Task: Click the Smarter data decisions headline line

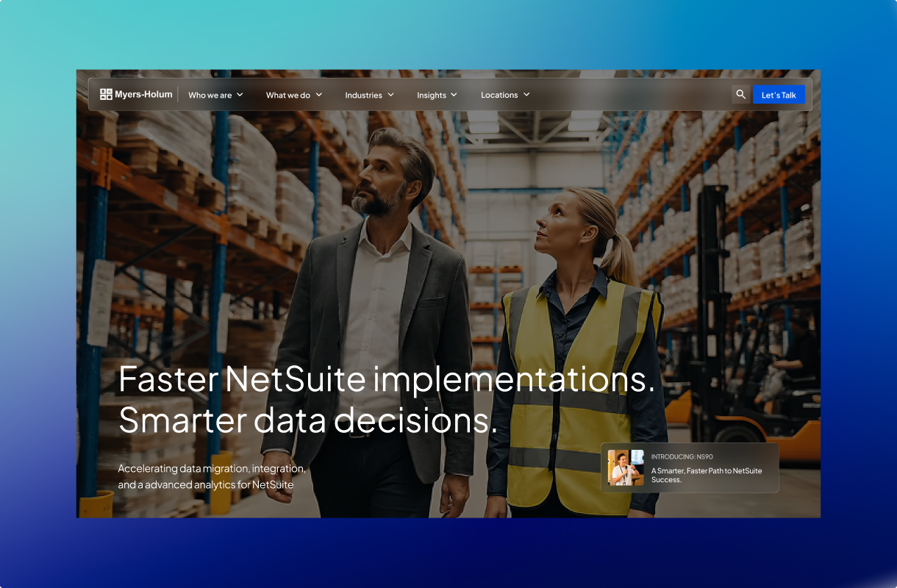Action: pyautogui.click(x=308, y=420)
